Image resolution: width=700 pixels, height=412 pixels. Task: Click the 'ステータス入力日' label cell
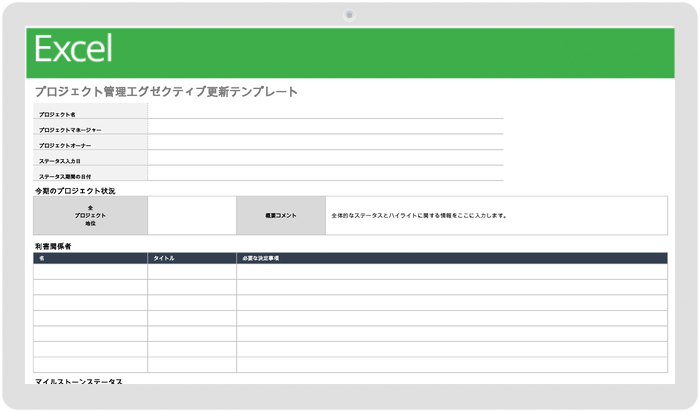pos(90,158)
